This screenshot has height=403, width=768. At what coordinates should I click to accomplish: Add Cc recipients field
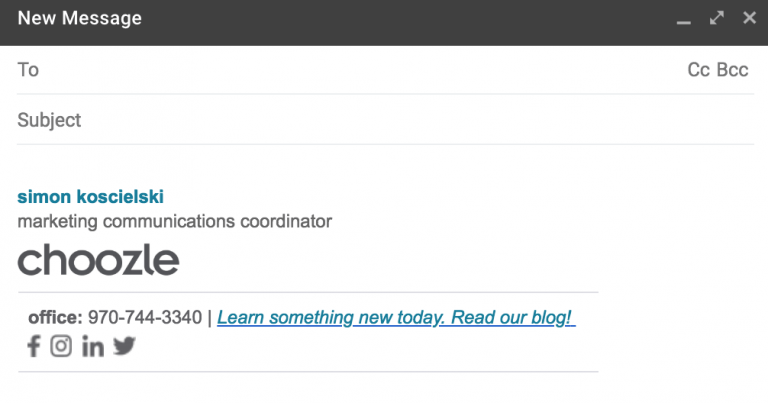point(698,70)
